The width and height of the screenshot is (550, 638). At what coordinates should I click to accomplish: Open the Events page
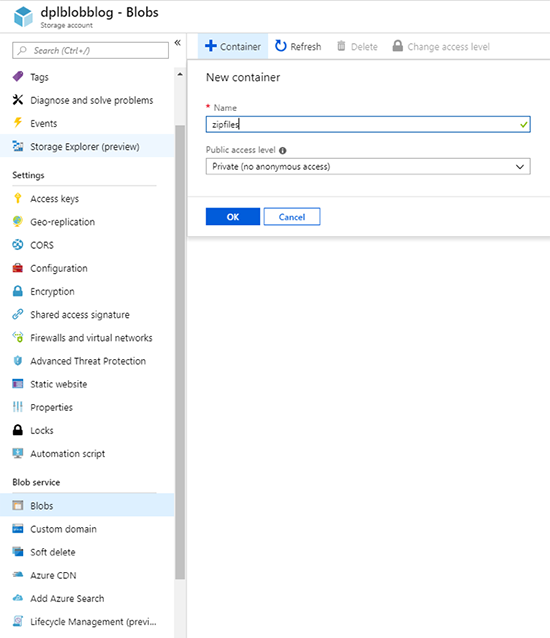click(44, 123)
